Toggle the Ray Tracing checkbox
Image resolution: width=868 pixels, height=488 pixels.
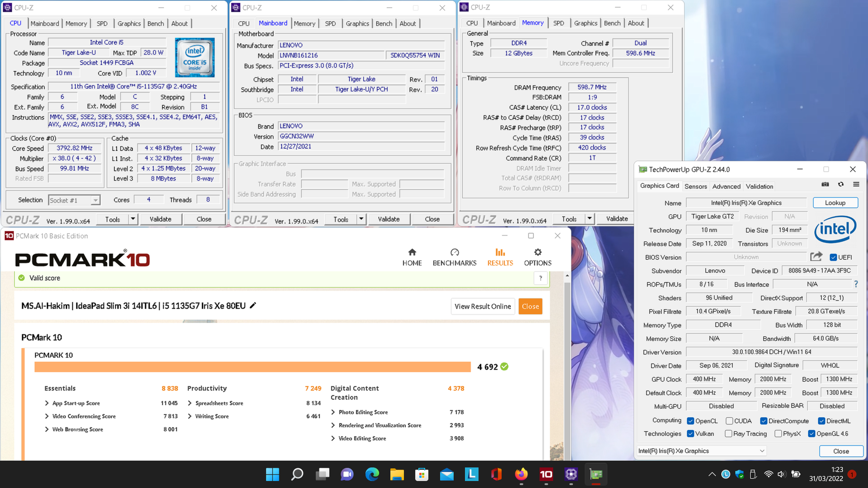tap(728, 433)
